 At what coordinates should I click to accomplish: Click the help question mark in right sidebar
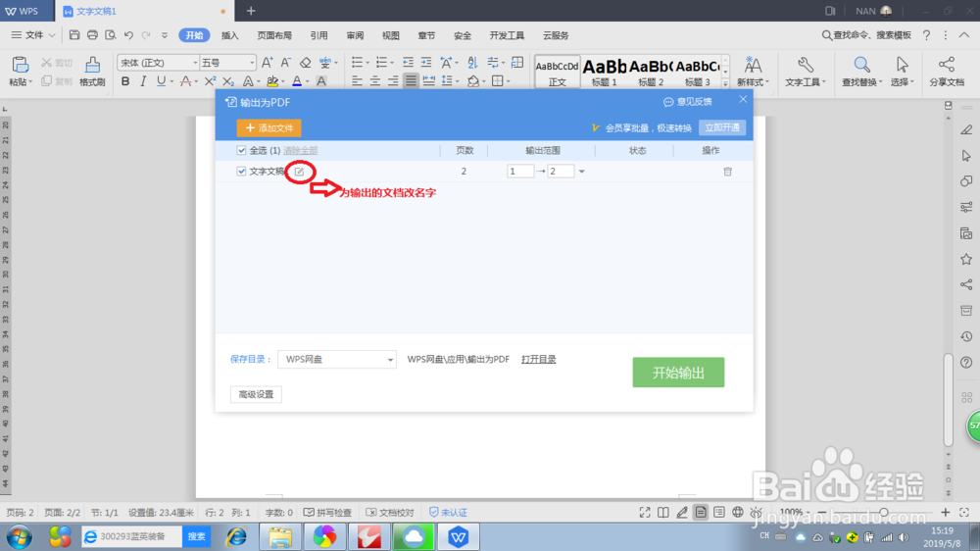[966, 363]
